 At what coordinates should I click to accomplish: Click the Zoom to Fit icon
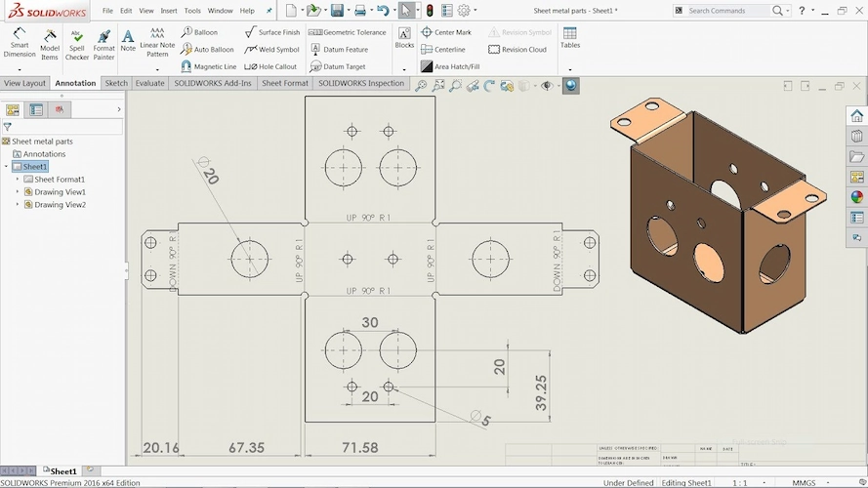click(421, 86)
